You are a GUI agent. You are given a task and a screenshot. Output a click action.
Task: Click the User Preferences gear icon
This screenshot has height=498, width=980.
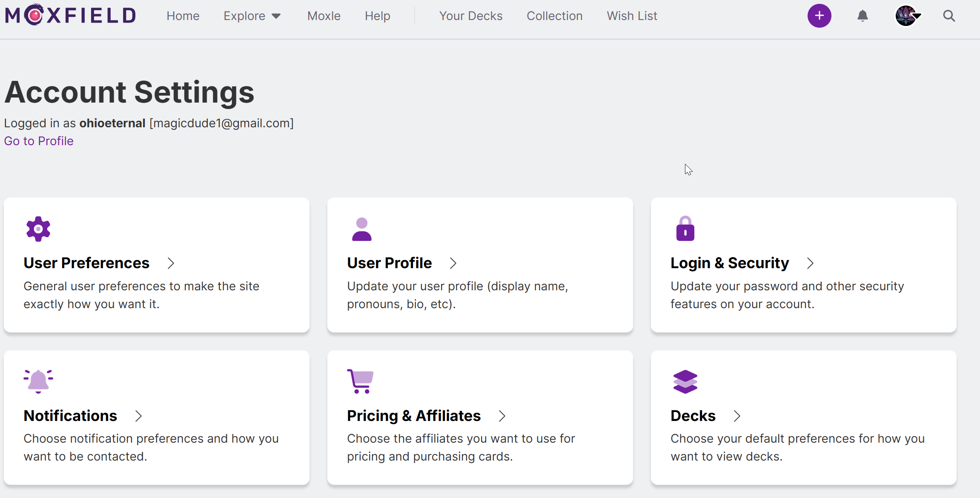38,229
